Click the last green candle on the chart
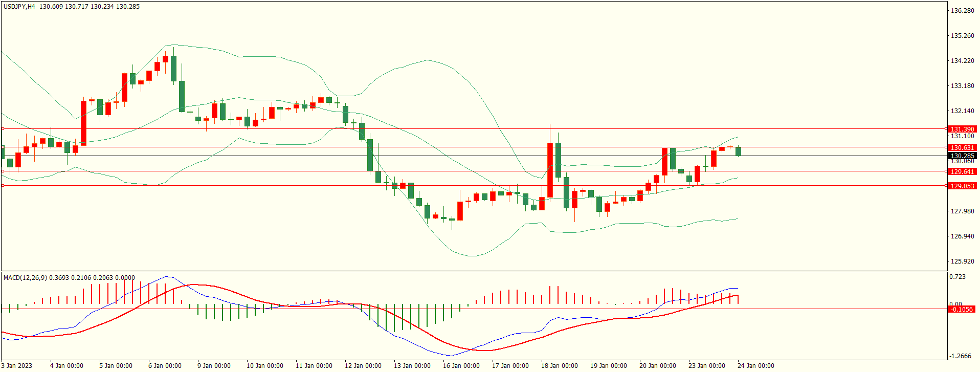The width and height of the screenshot is (980, 372). coord(738,151)
